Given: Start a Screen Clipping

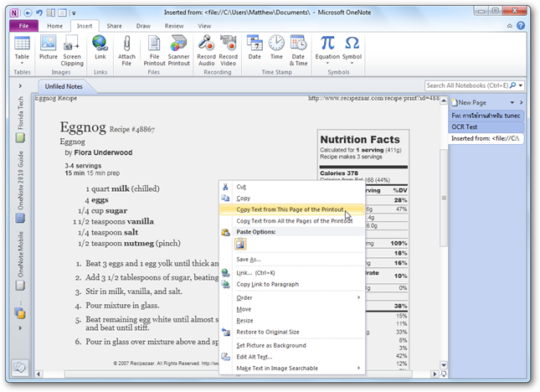Looking at the screenshot, I should coord(72,50).
